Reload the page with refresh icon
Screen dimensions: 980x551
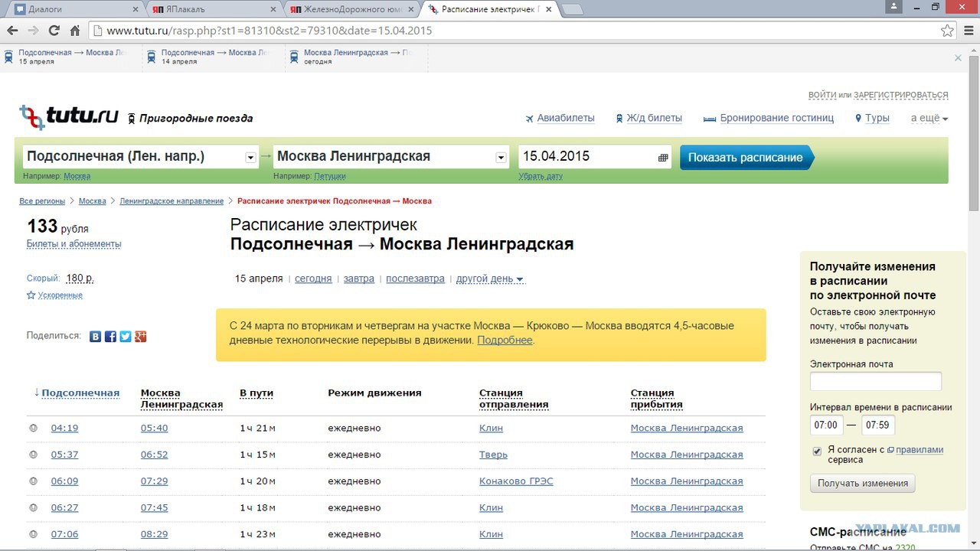click(54, 31)
